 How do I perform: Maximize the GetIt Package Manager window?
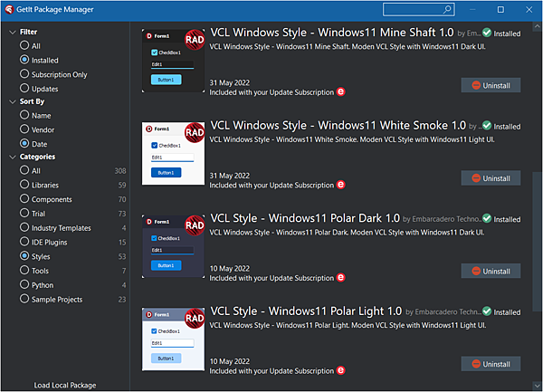tap(500, 9)
